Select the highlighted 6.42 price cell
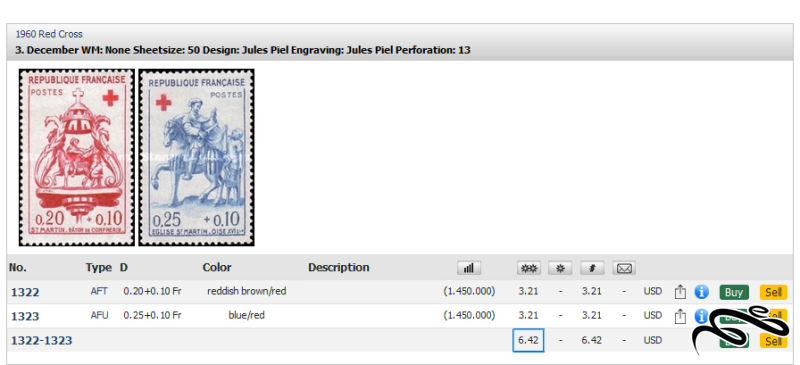 (x=528, y=340)
